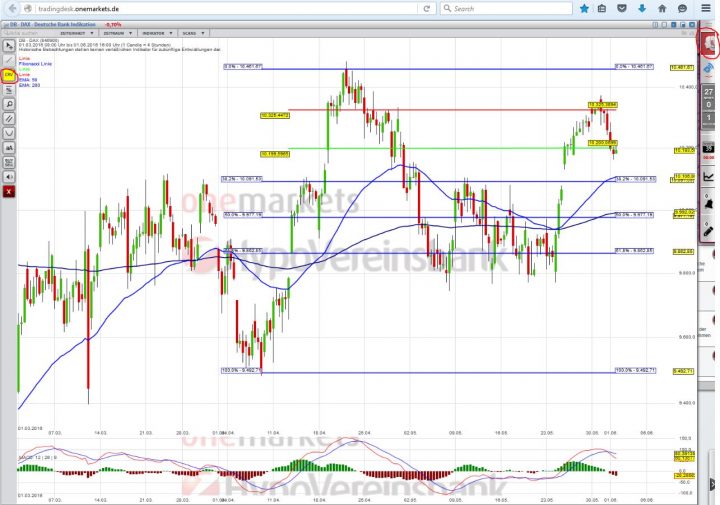Viewport: 720px width, 505px height.
Task: Select the pointer cursor tool
Action: click(x=9, y=45)
